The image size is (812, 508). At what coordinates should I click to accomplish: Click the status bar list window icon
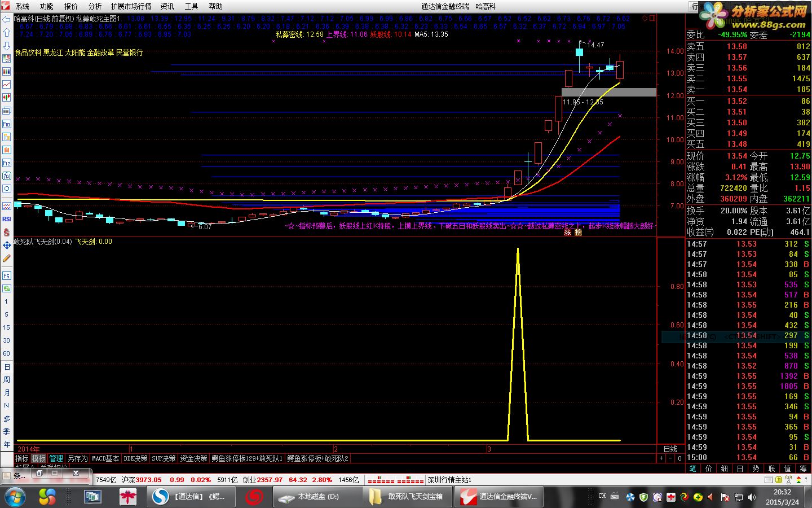click(x=768, y=480)
